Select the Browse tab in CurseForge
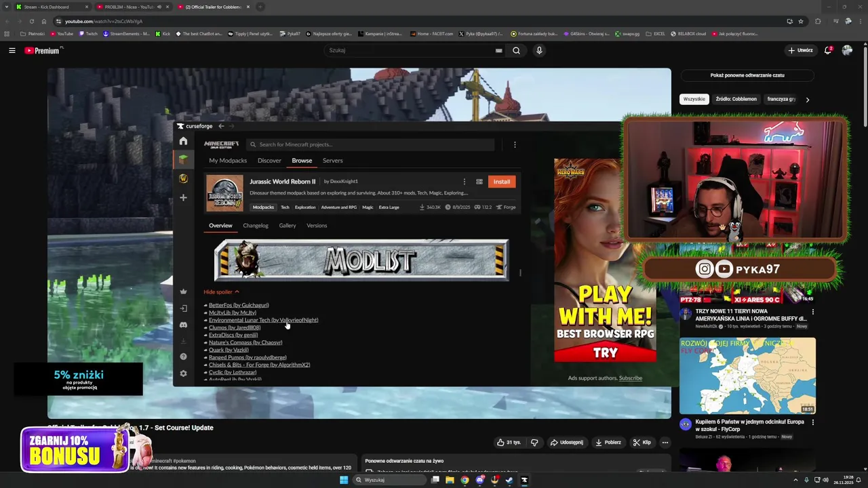The image size is (868, 488). click(x=302, y=161)
